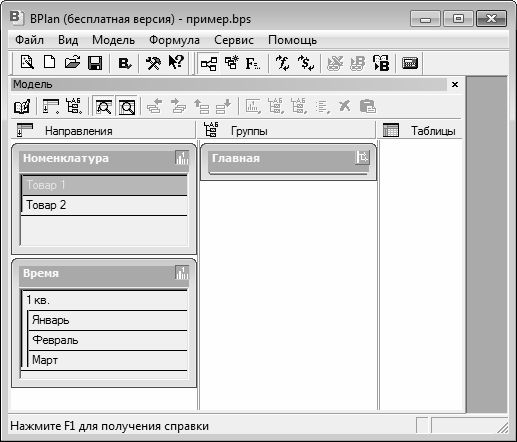Click the chart icon in Номенклатура header

point(182,158)
